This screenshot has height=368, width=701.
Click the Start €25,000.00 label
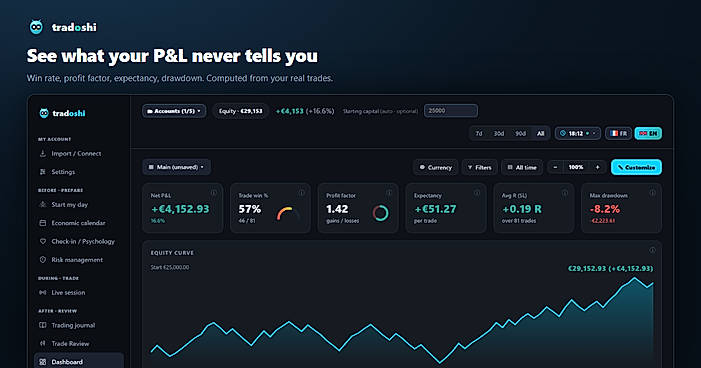[x=170, y=267]
